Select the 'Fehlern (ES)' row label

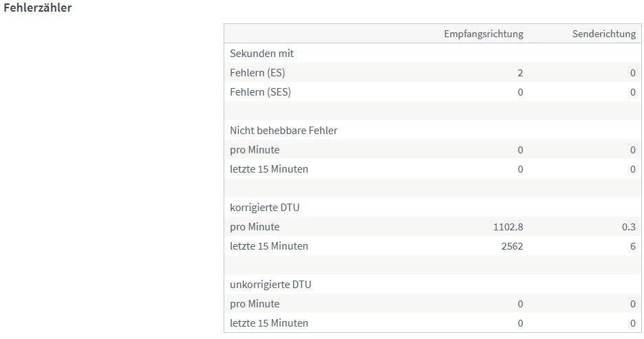pos(257,73)
